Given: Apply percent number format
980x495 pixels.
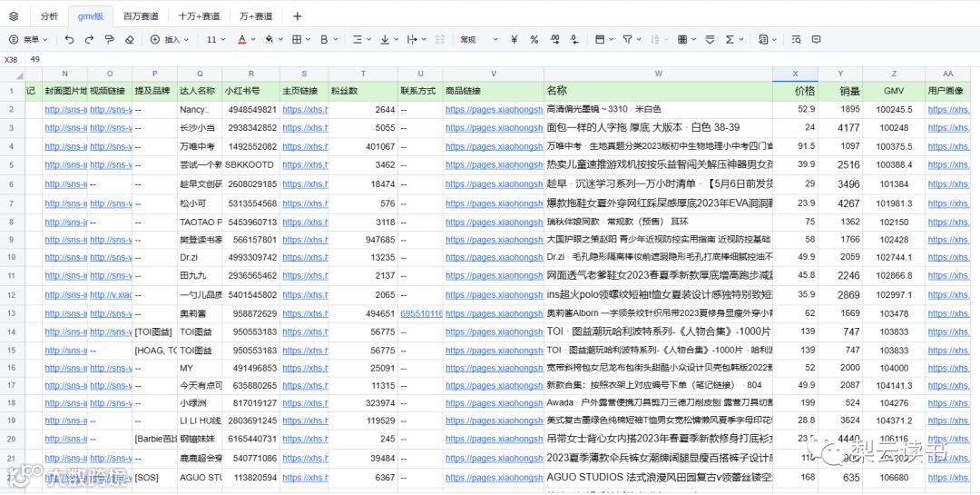Looking at the screenshot, I should (x=534, y=39).
